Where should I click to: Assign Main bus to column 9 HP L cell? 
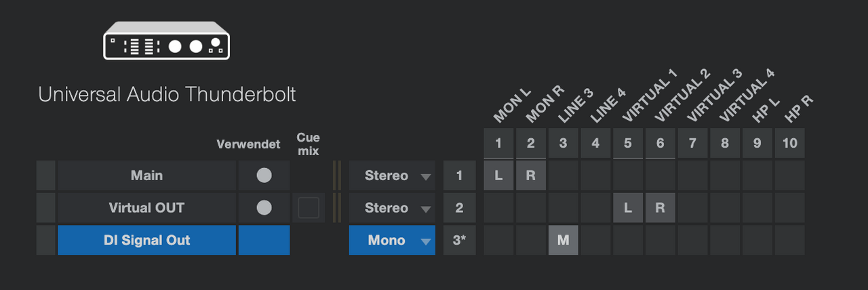click(x=757, y=175)
